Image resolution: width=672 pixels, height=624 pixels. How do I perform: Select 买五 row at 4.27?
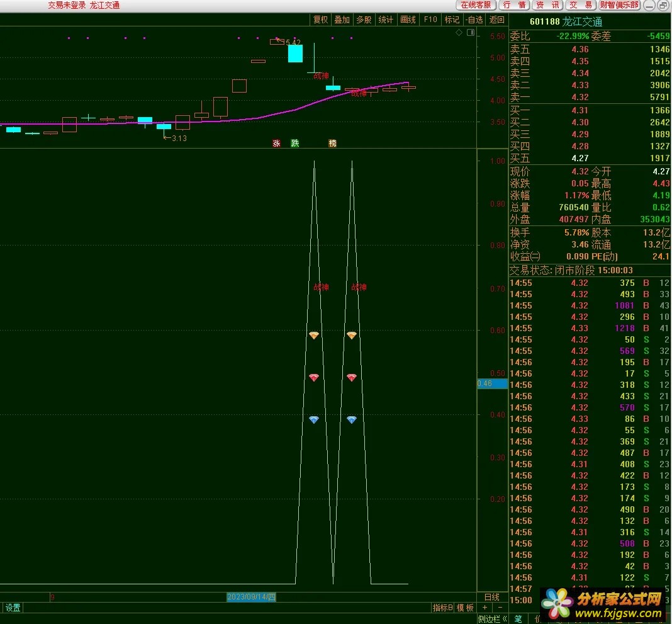pos(590,158)
